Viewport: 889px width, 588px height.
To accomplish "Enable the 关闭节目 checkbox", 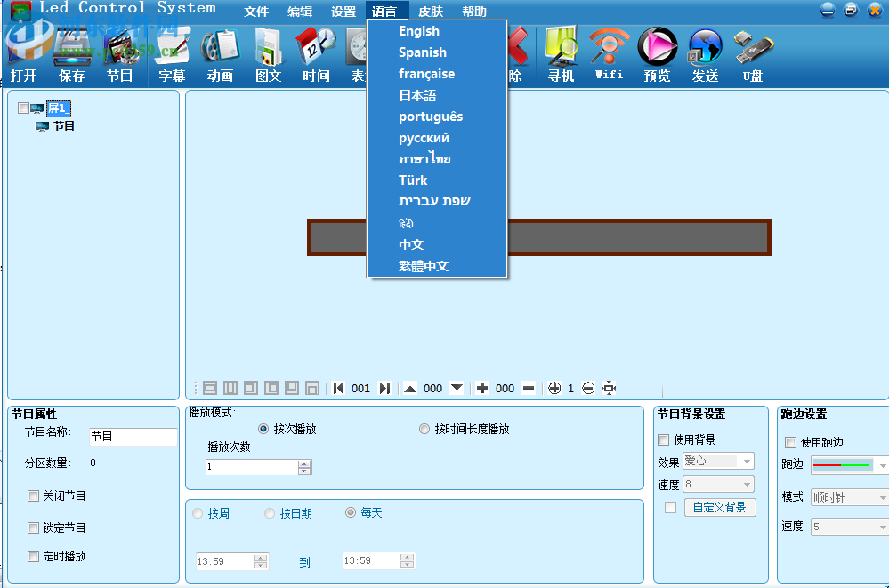I will (34, 496).
